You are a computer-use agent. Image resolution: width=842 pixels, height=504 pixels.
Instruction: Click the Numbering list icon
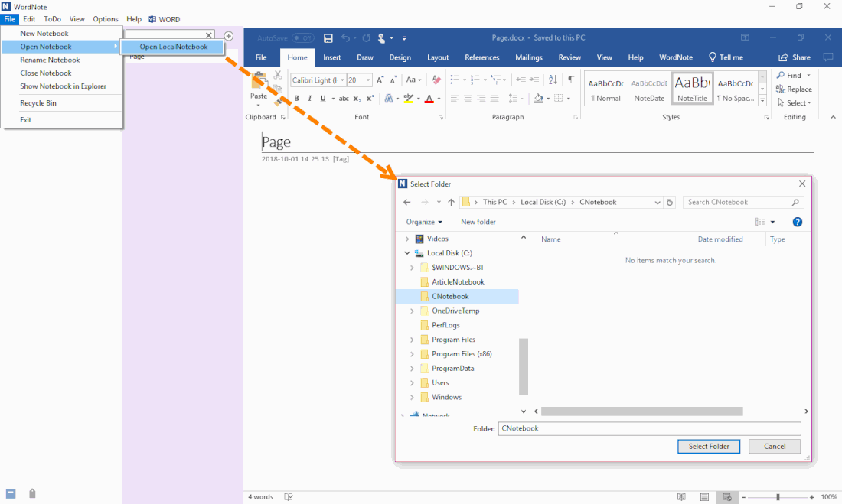coord(475,80)
